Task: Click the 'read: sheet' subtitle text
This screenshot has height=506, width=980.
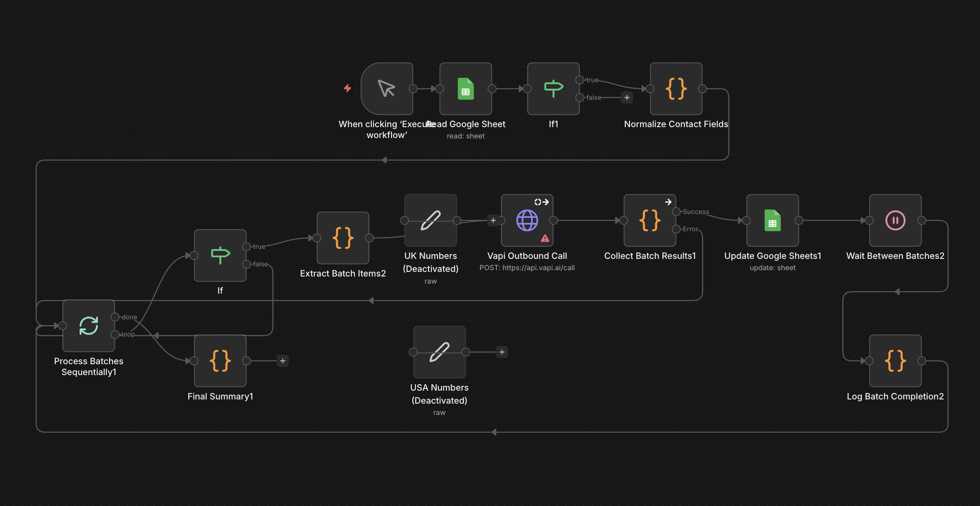Action: coord(466,136)
